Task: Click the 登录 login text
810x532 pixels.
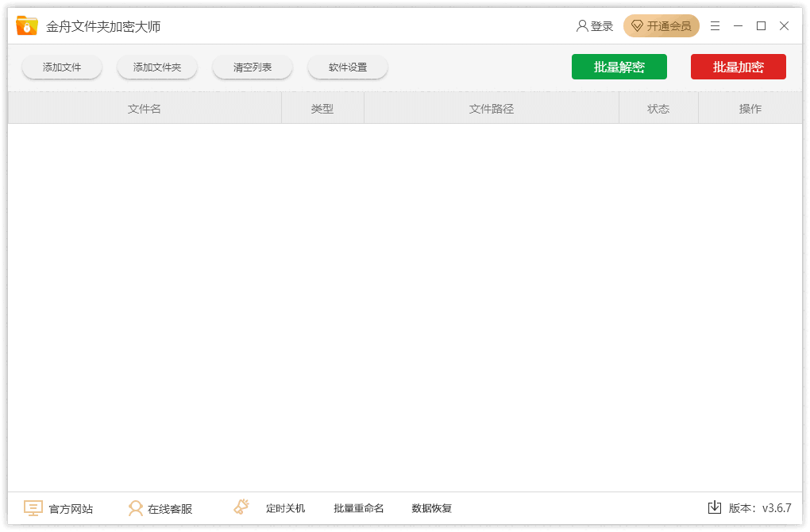Action: 602,26
